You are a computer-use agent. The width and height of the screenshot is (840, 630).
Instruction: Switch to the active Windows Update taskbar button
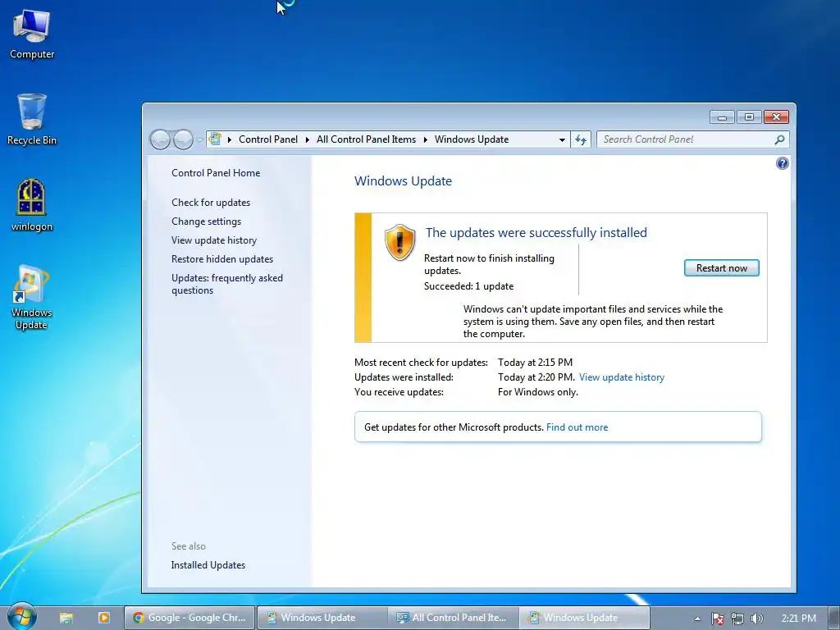pos(584,618)
